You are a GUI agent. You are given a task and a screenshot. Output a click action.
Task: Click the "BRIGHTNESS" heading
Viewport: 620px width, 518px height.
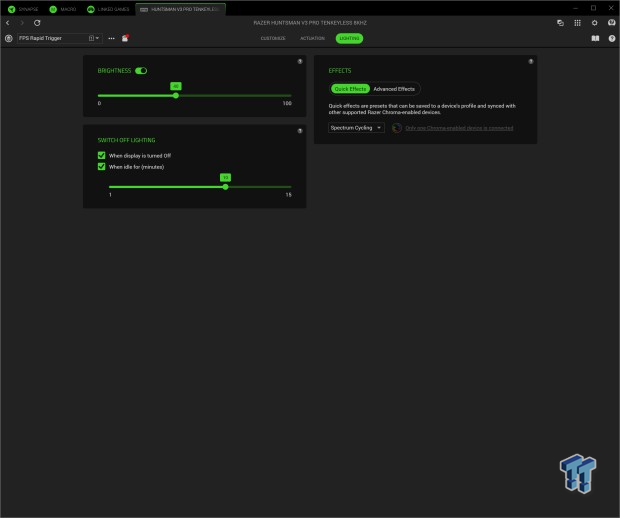coord(114,71)
